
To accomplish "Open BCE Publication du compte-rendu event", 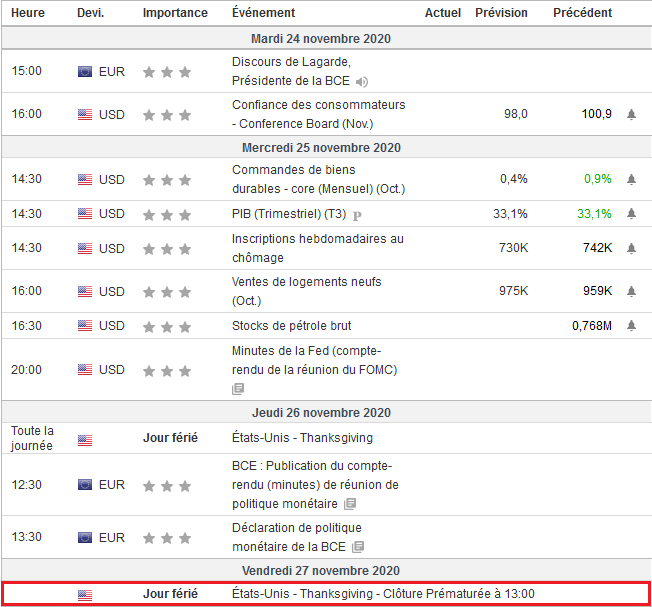I will point(315,485).
